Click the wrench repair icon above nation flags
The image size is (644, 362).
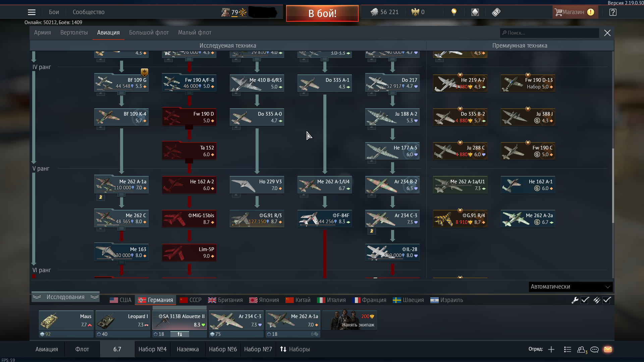tap(575, 300)
